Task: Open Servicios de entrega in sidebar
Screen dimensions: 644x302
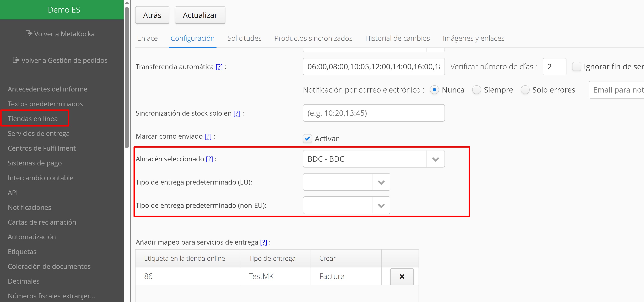Action: (x=39, y=133)
